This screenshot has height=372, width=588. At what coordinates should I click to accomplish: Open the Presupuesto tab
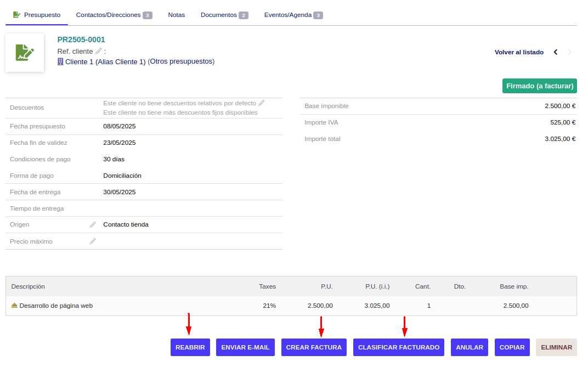[37, 15]
